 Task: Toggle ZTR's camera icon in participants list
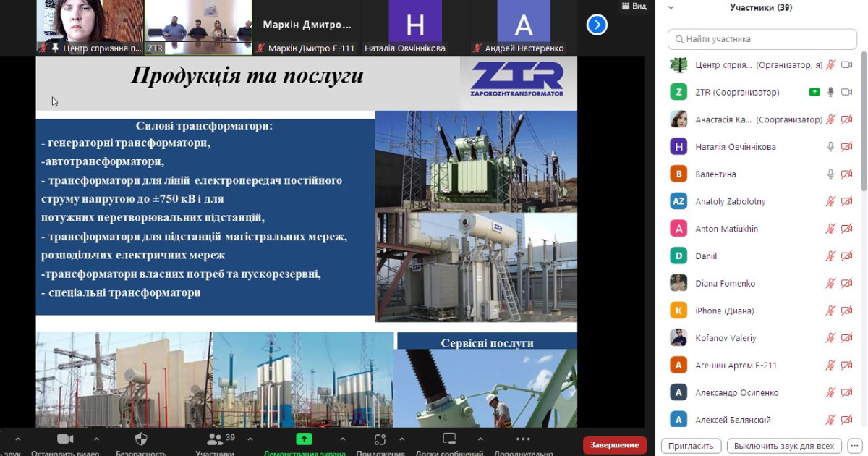(x=846, y=92)
